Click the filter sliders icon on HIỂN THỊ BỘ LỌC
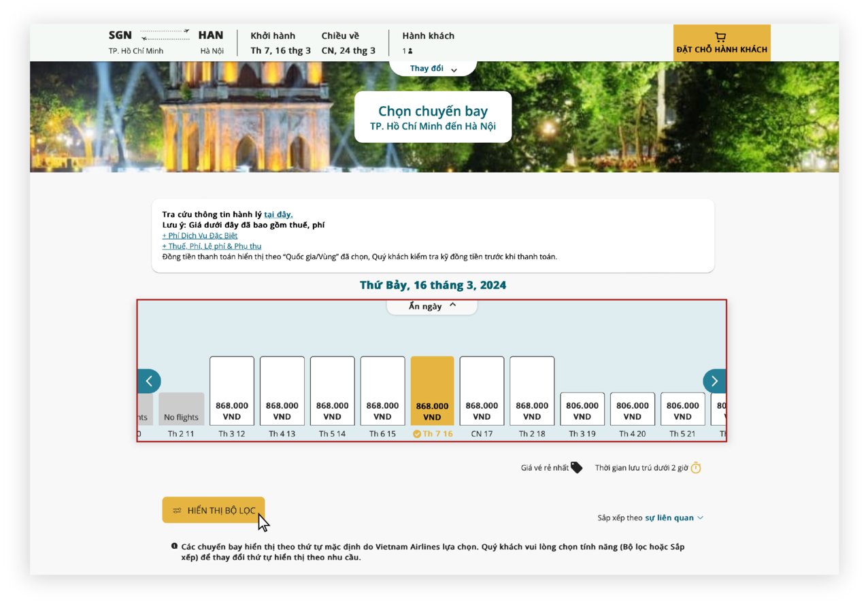The width and height of the screenshot is (868, 604). 176,509
